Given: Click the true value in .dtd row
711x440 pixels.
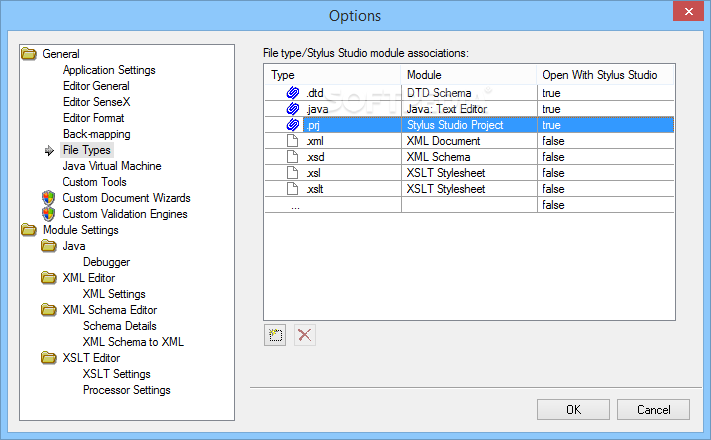Looking at the screenshot, I should (551, 93).
